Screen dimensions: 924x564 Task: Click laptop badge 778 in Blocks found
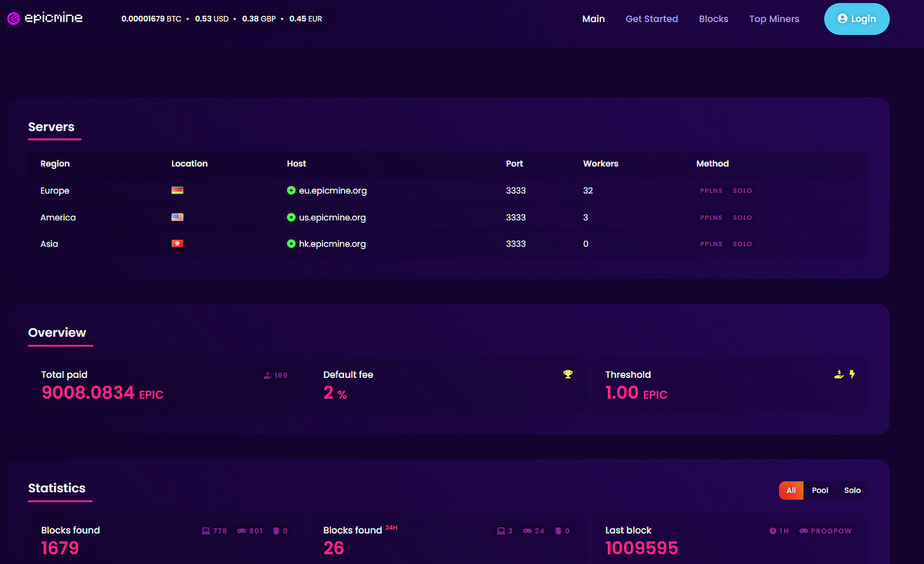point(214,531)
